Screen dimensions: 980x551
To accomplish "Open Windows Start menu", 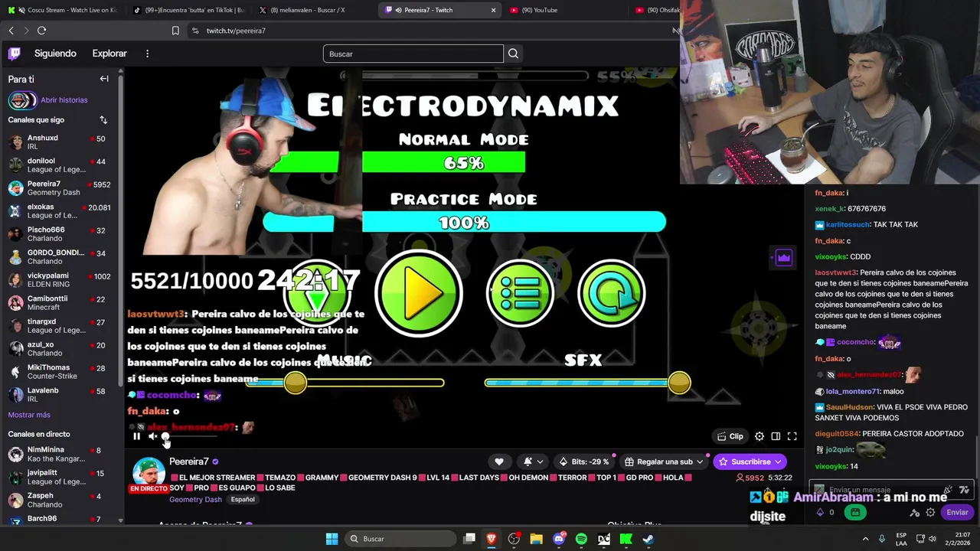I will pos(332,539).
